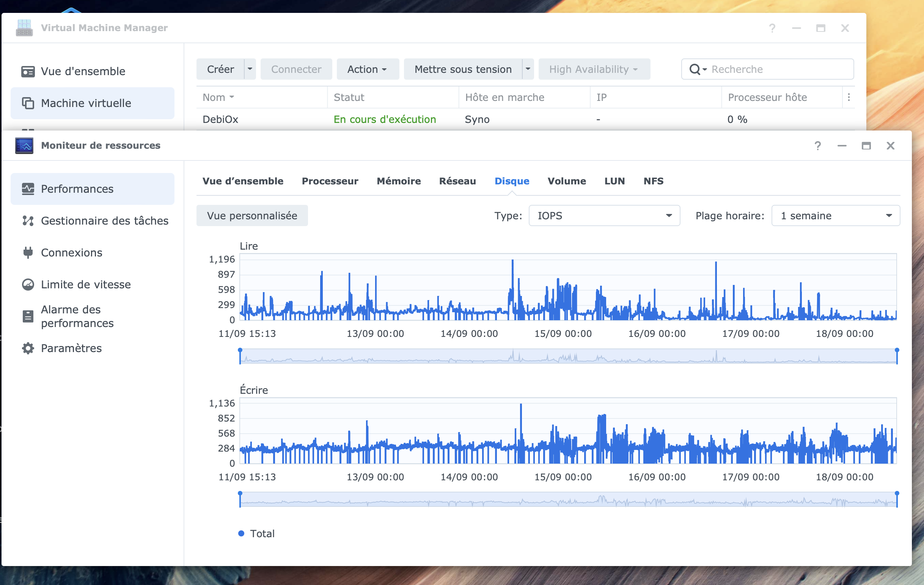The height and width of the screenshot is (585, 924).
Task: Open help in Moniteur de ressources
Action: coord(817,145)
